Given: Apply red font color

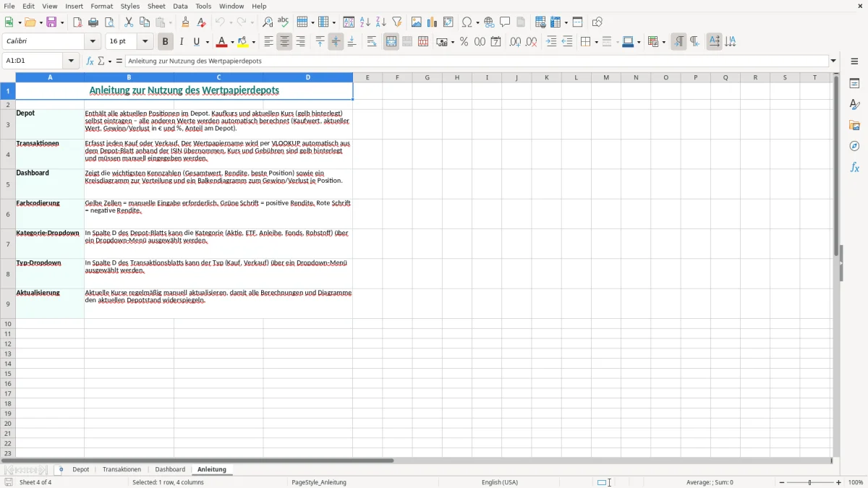Looking at the screenshot, I should click(x=222, y=42).
